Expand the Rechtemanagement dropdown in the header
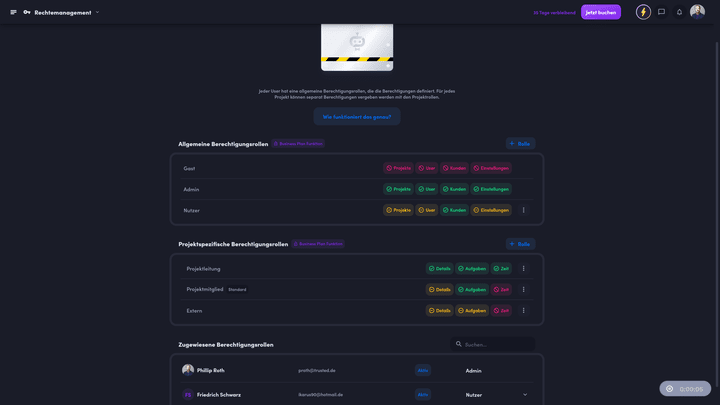 coord(97,12)
